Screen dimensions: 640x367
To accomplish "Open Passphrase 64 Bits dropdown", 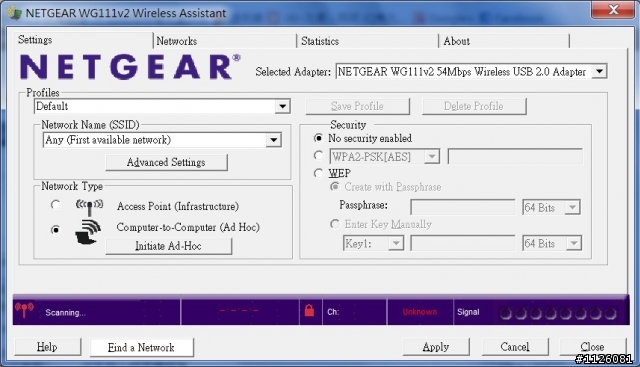I will (x=572, y=207).
